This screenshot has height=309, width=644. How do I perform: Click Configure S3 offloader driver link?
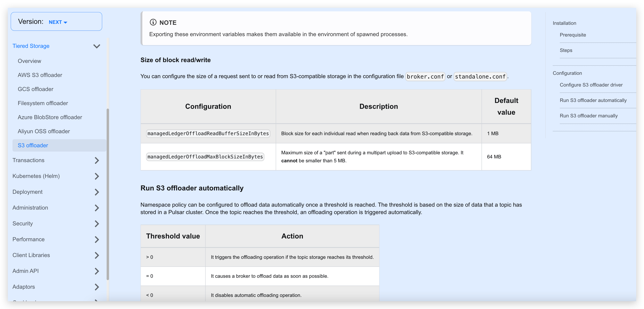coord(591,85)
